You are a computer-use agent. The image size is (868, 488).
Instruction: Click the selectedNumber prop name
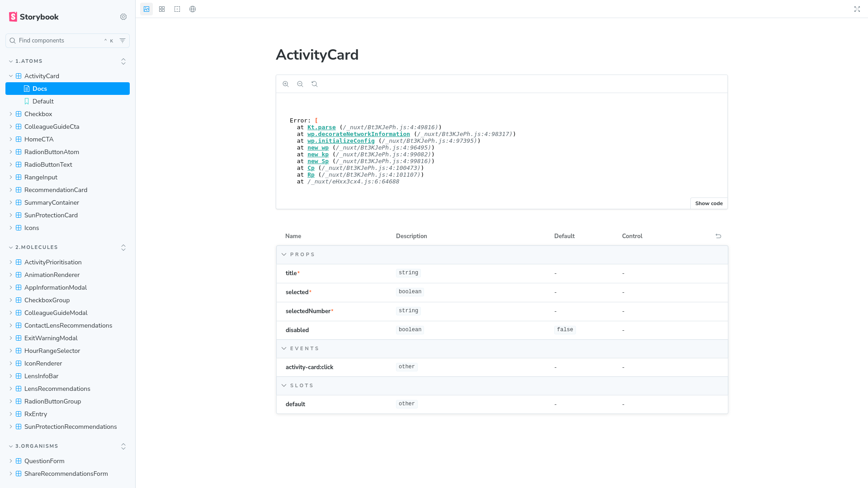pos(308,311)
